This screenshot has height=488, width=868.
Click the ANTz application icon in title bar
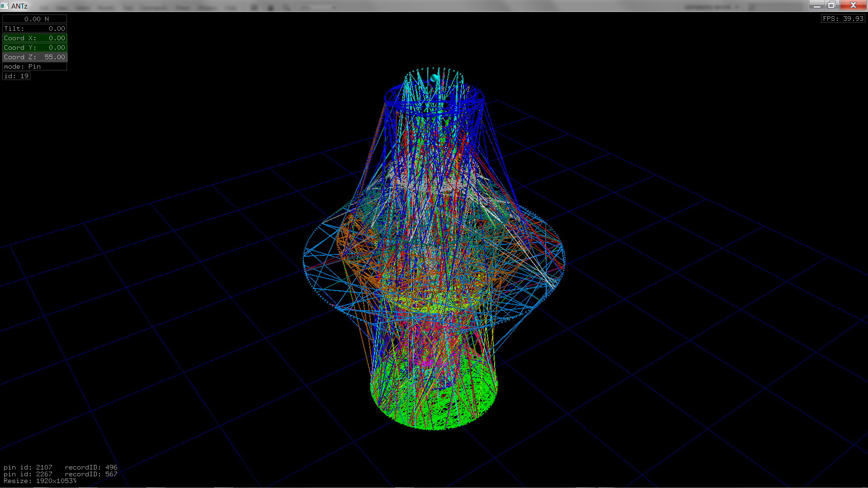[x=5, y=6]
